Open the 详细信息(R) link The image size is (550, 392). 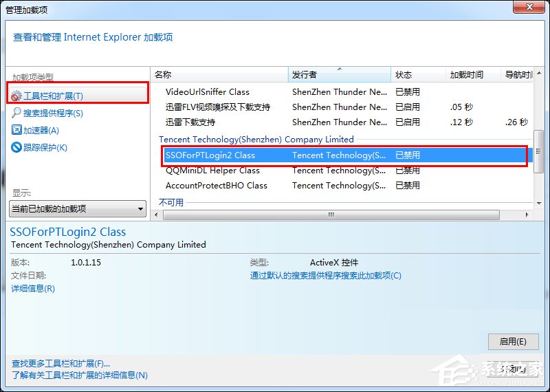pyautogui.click(x=33, y=289)
